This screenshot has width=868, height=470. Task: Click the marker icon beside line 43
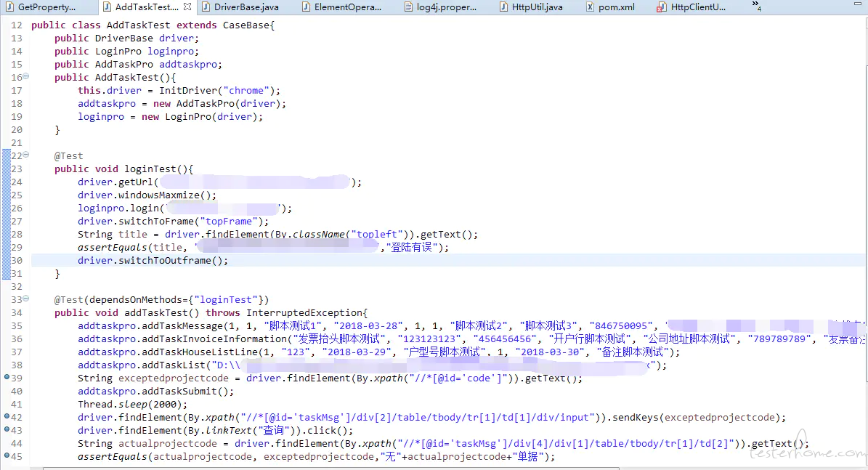coord(7,429)
